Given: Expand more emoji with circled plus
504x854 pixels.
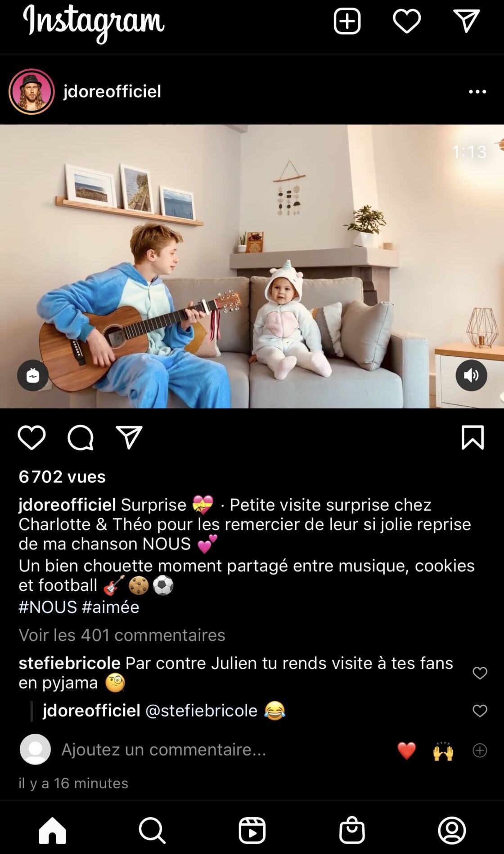Looking at the screenshot, I should click(480, 750).
